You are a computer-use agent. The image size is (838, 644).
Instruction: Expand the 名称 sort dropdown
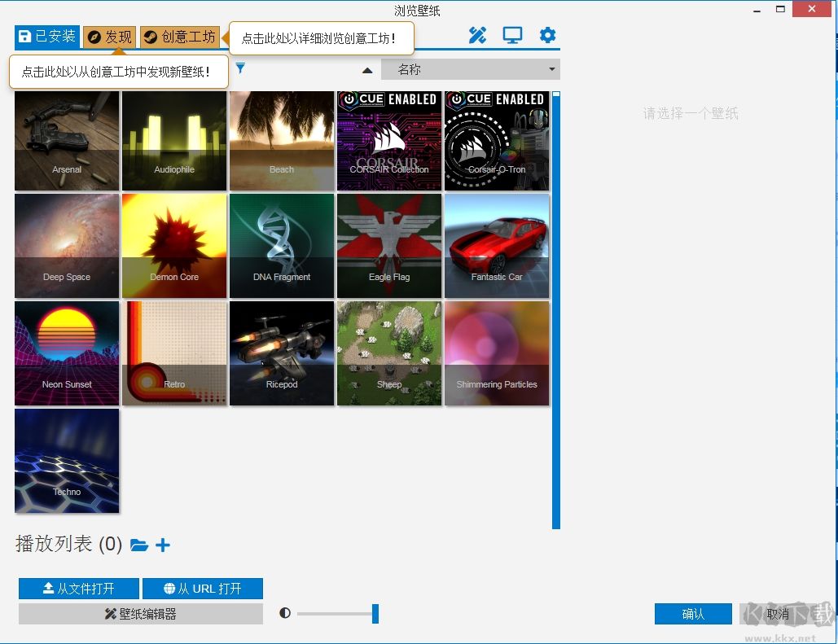pyautogui.click(x=471, y=69)
